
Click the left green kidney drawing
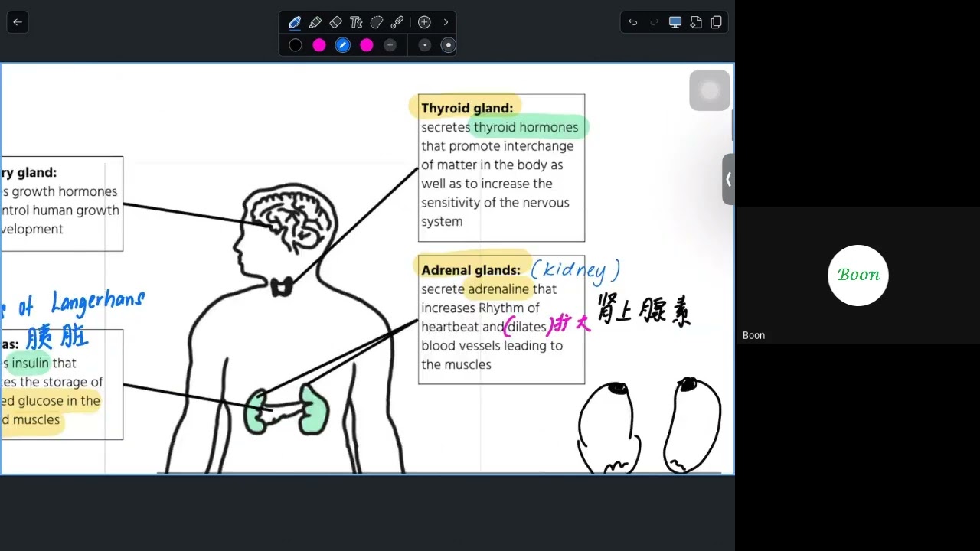[x=255, y=412]
